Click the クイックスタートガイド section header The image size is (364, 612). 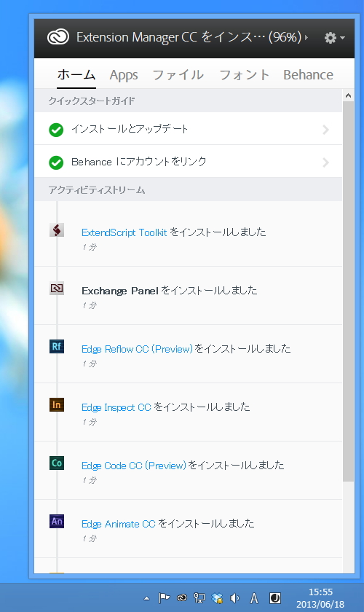coord(91,101)
